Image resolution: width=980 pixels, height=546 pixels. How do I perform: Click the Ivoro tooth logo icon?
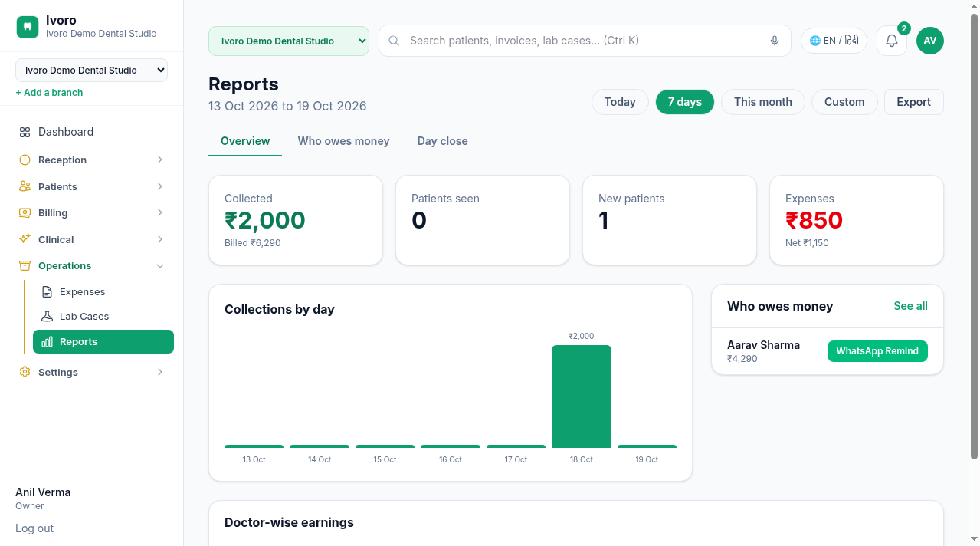28,27
